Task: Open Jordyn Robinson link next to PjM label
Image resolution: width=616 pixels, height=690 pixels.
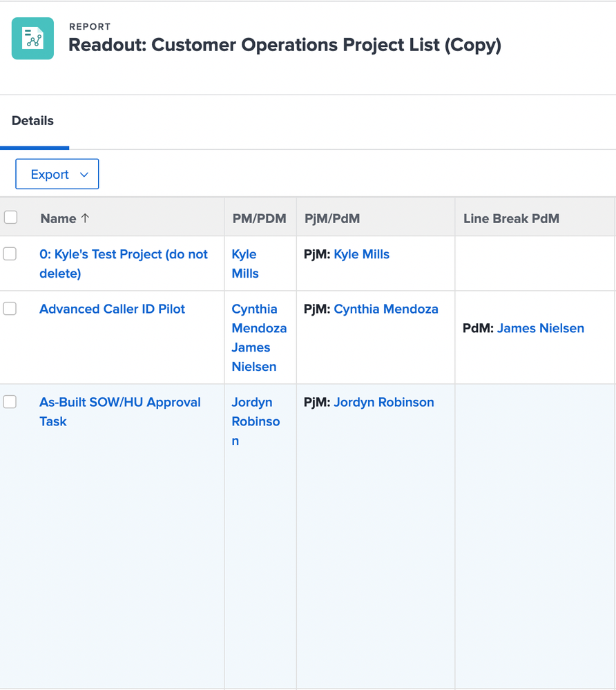Action: (383, 402)
